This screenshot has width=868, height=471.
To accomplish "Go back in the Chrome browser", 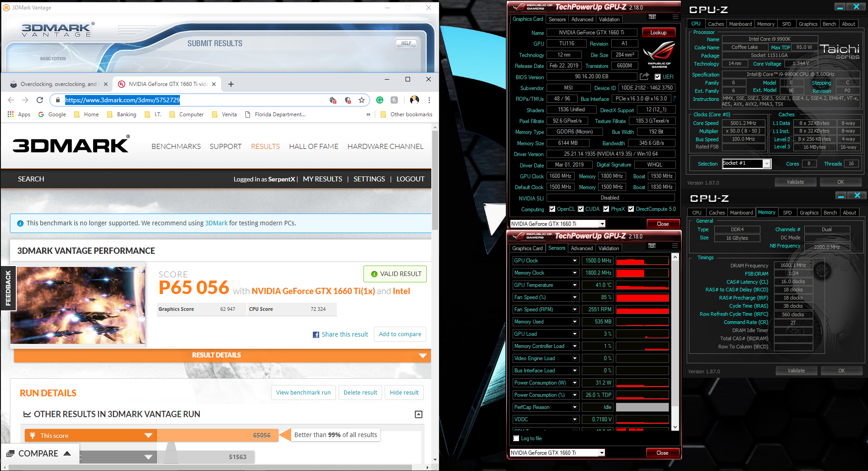I will tap(11, 100).
